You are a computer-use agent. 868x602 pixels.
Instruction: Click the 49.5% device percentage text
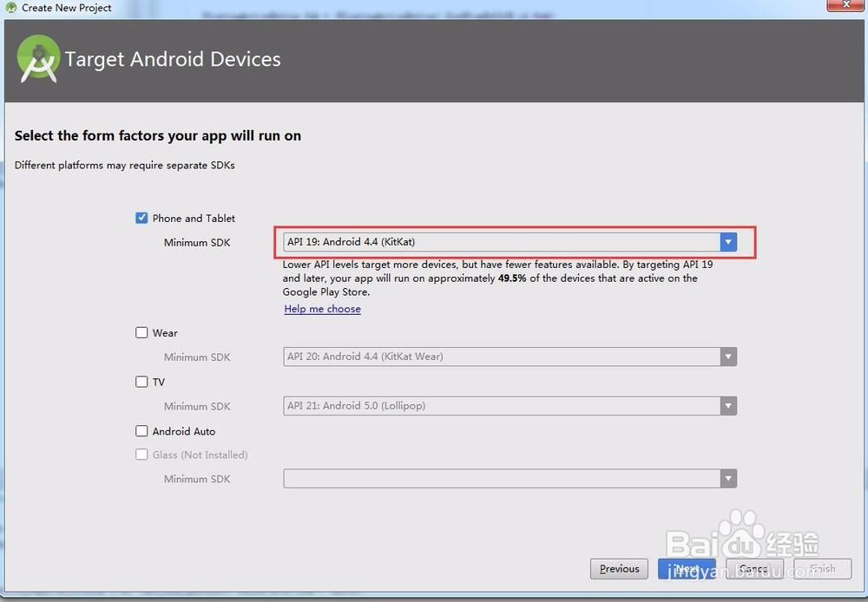pyautogui.click(x=512, y=278)
